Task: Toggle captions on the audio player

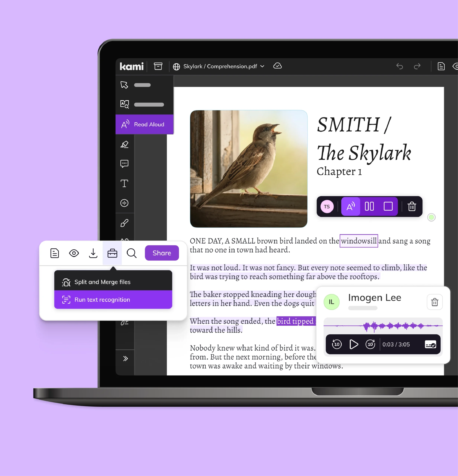Action: pos(430,344)
